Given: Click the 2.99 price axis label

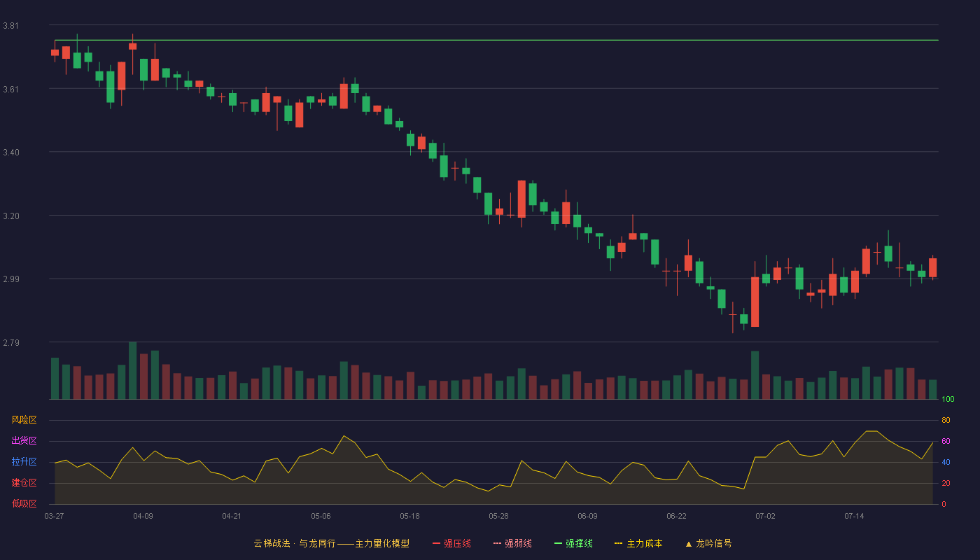Looking at the screenshot, I should coord(10,279).
